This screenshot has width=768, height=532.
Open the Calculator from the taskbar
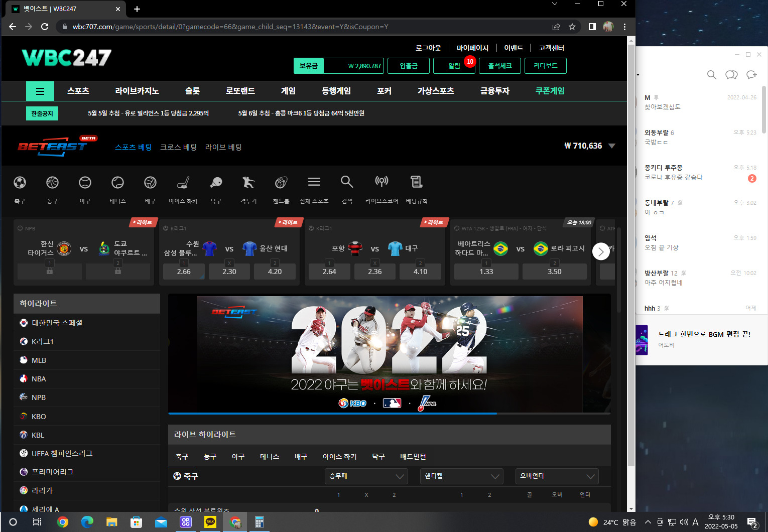[259, 522]
